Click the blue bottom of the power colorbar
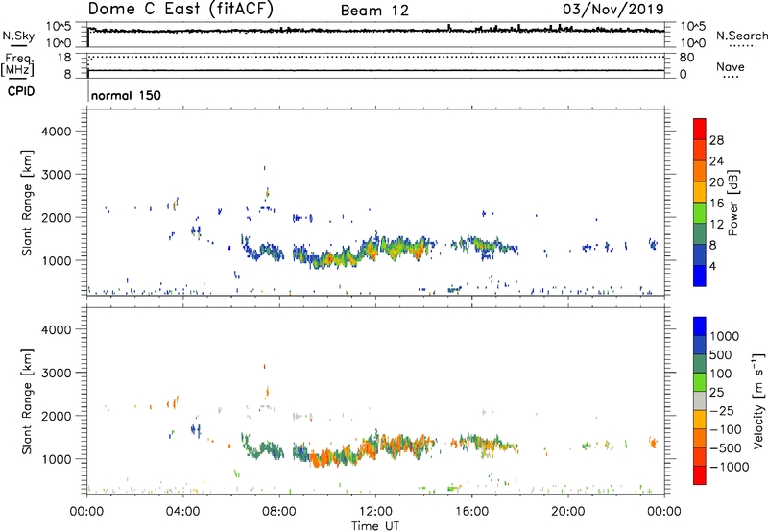The image size is (768, 532). (x=700, y=276)
